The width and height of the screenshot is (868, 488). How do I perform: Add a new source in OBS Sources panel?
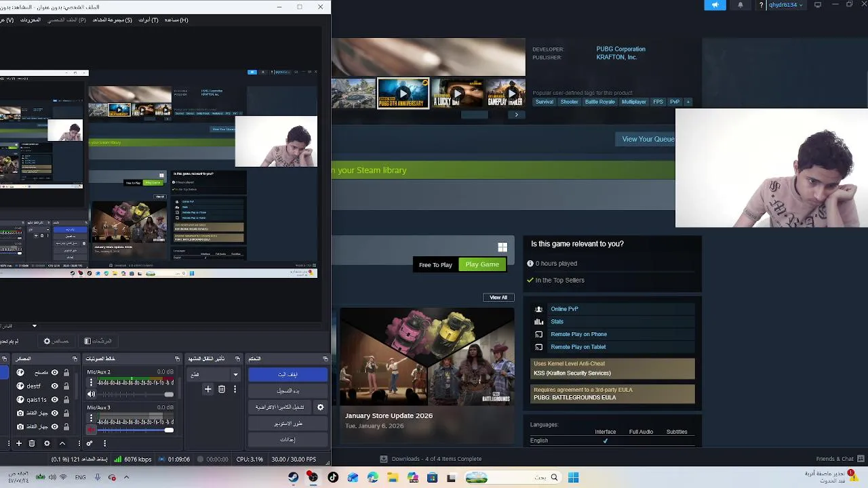(x=19, y=443)
